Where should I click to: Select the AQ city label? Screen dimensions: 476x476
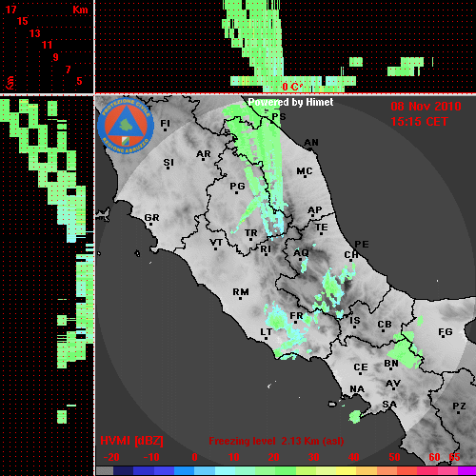click(x=301, y=253)
